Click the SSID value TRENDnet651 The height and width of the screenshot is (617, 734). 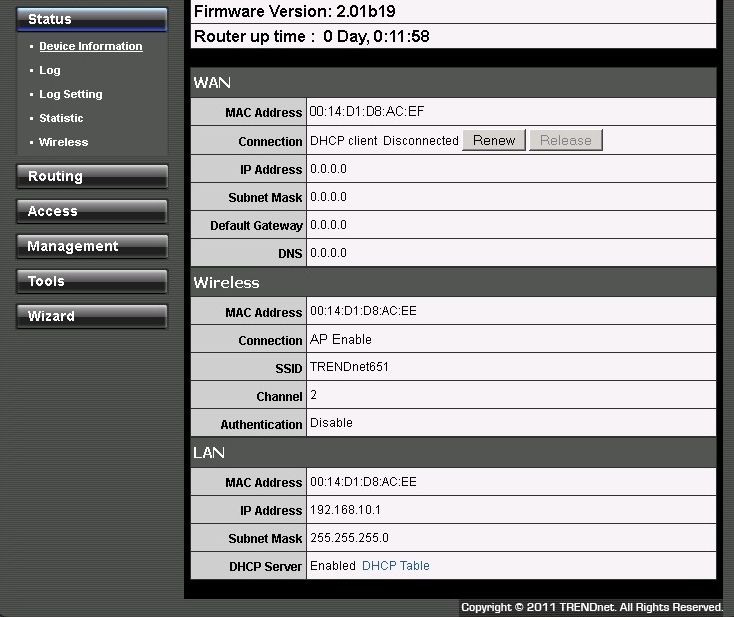[x=349, y=367]
